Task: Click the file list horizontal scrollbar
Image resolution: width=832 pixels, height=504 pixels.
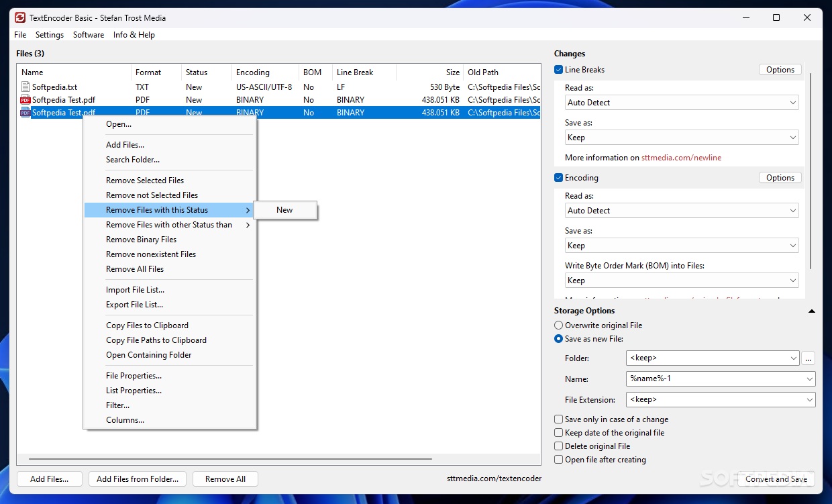Action: pos(231,460)
